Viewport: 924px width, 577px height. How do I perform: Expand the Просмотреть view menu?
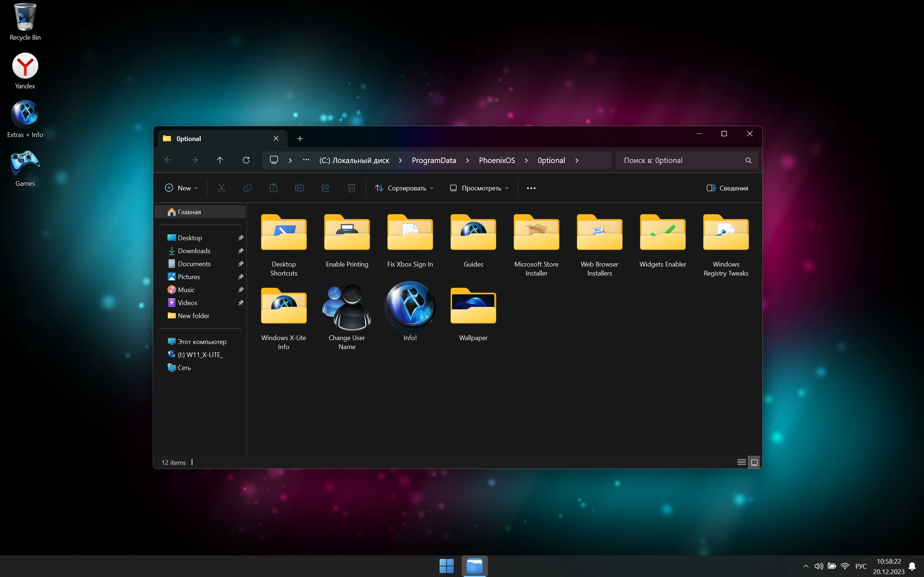479,188
